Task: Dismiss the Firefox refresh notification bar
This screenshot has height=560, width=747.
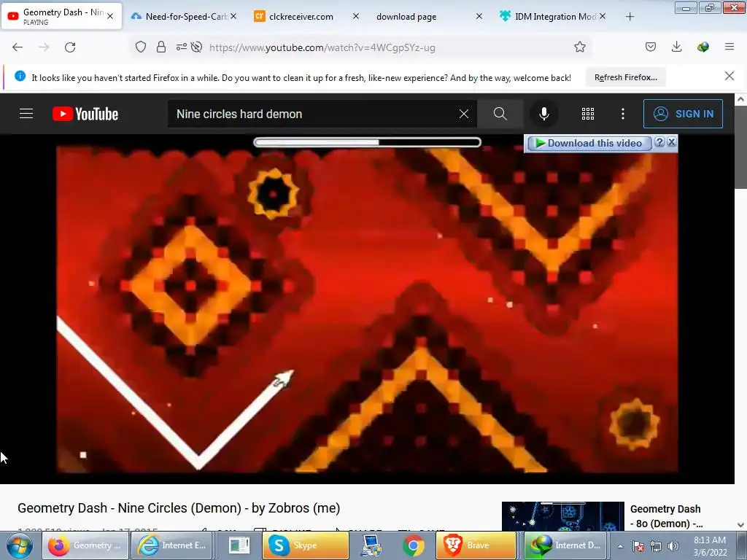Action: (x=729, y=76)
